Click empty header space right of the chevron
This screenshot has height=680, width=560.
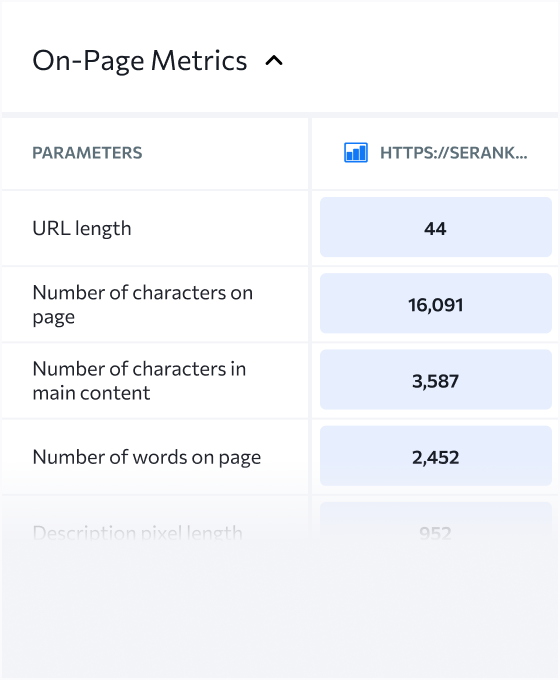(x=421, y=61)
